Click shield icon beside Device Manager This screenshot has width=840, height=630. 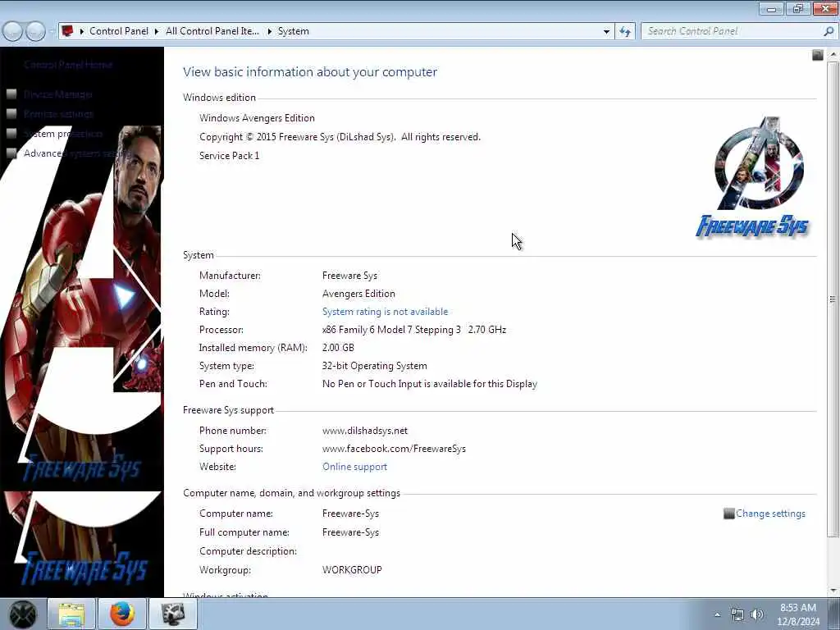click(x=11, y=94)
